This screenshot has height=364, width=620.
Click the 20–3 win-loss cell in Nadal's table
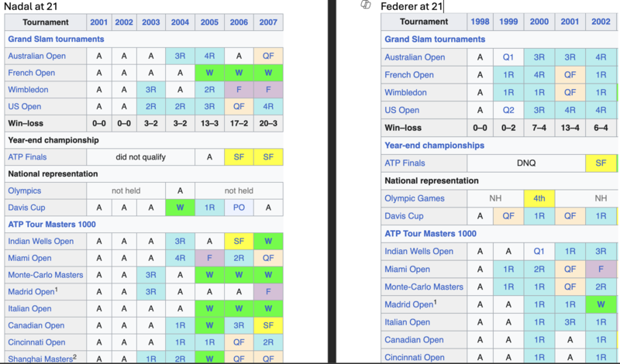pyautogui.click(x=268, y=123)
